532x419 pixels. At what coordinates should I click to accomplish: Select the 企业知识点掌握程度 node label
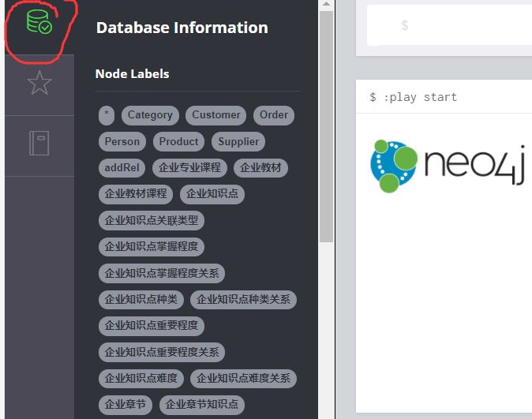[x=152, y=247]
